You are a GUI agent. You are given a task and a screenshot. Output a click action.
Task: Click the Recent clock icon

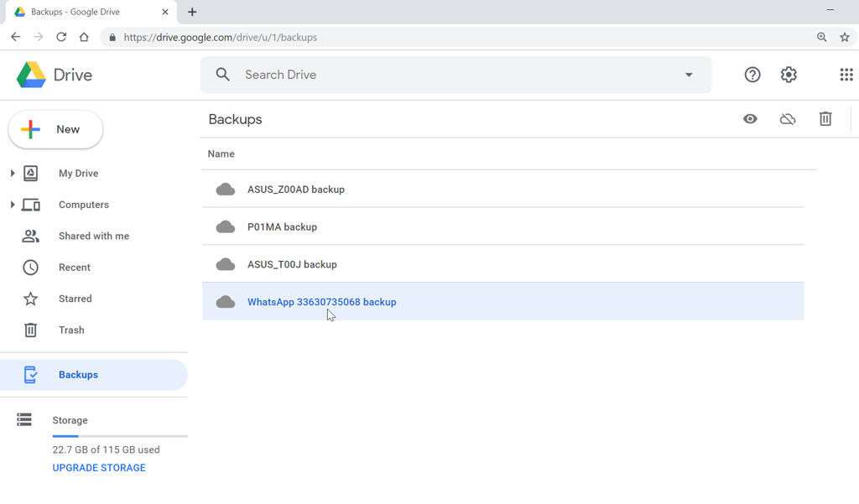pyautogui.click(x=31, y=268)
